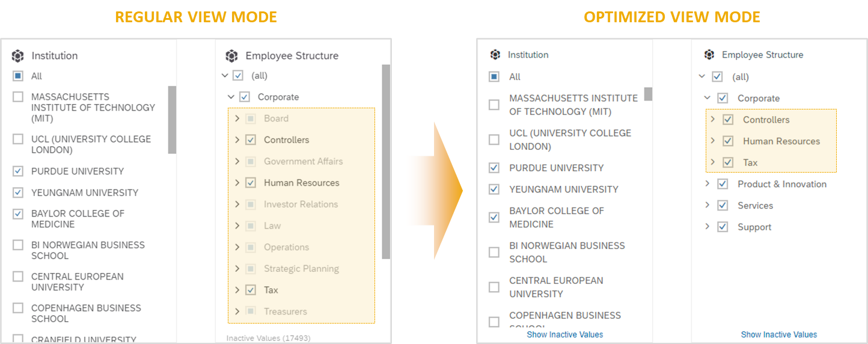Image resolution: width=868 pixels, height=344 pixels.
Task: Collapse the Corporate node in optimized view
Action: [x=707, y=97]
